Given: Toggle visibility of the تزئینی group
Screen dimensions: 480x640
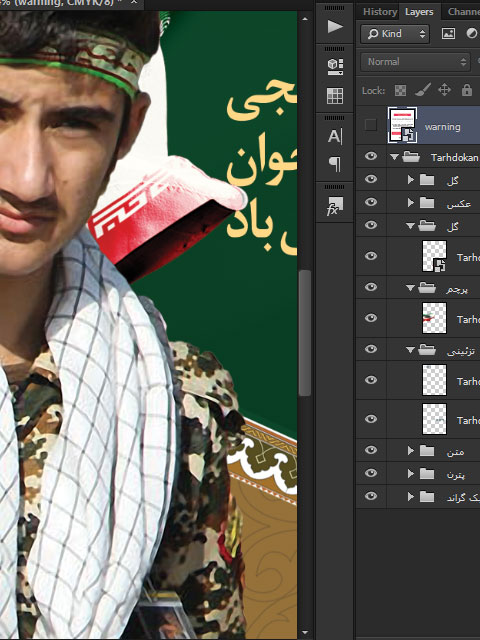Looking at the screenshot, I should click(x=371, y=349).
